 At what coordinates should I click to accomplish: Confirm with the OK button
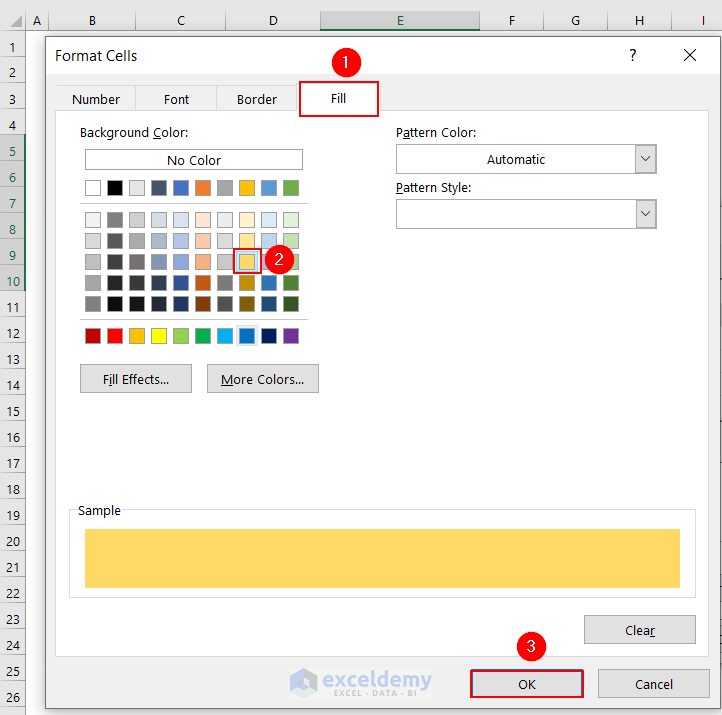527,684
